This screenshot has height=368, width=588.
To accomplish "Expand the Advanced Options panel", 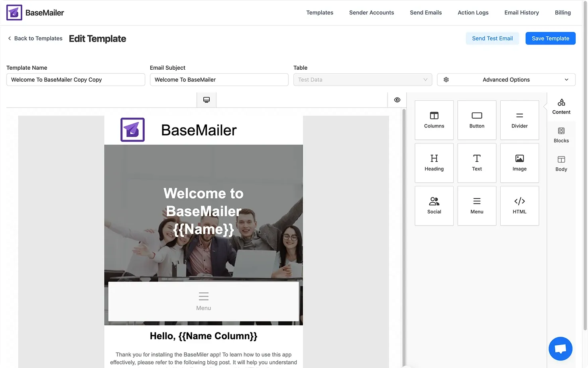I will click(x=506, y=79).
